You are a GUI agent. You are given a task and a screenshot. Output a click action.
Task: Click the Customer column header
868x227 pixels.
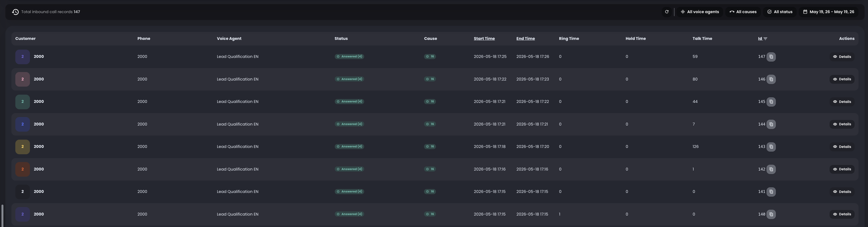click(25, 38)
